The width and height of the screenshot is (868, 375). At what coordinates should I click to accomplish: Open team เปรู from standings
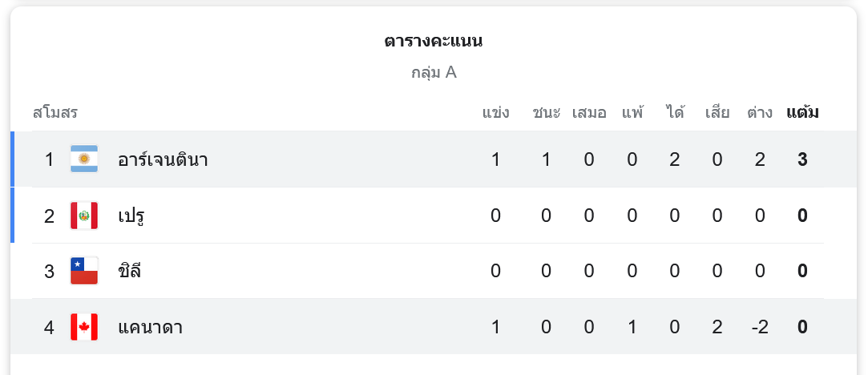[131, 216]
